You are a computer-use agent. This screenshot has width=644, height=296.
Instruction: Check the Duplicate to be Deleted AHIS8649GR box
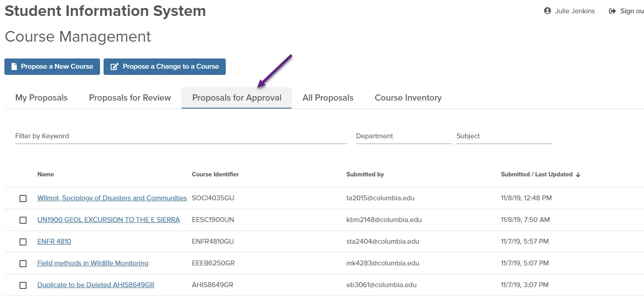click(23, 285)
